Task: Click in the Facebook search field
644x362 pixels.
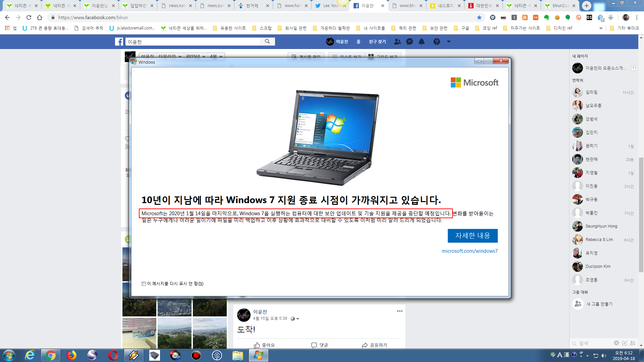Action: pos(193,42)
